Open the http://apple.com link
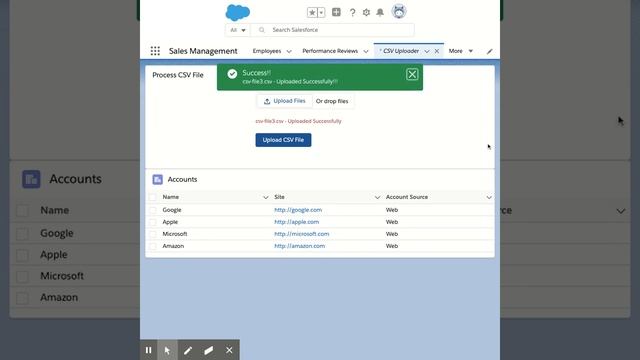 [x=297, y=222]
